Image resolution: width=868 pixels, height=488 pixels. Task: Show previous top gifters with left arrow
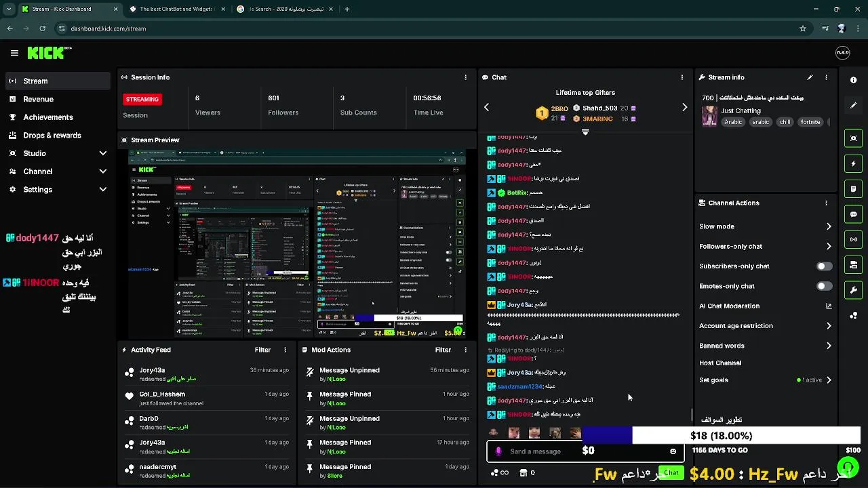click(486, 107)
